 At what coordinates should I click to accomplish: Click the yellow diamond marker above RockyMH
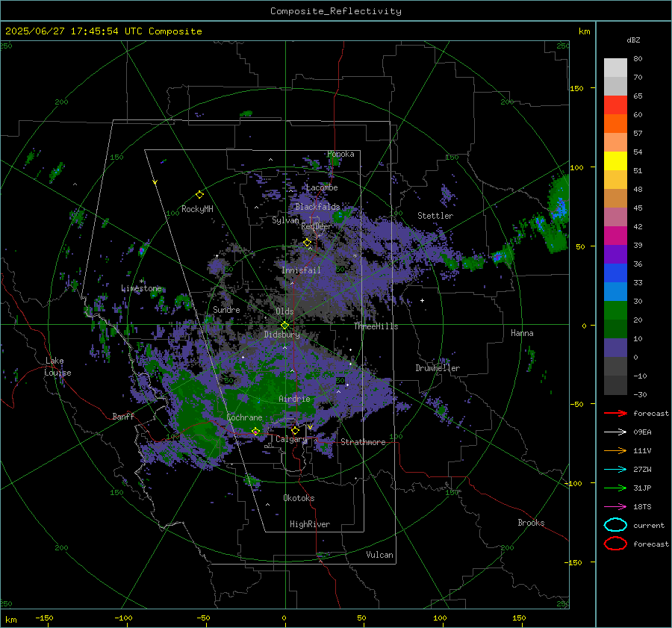pos(199,195)
